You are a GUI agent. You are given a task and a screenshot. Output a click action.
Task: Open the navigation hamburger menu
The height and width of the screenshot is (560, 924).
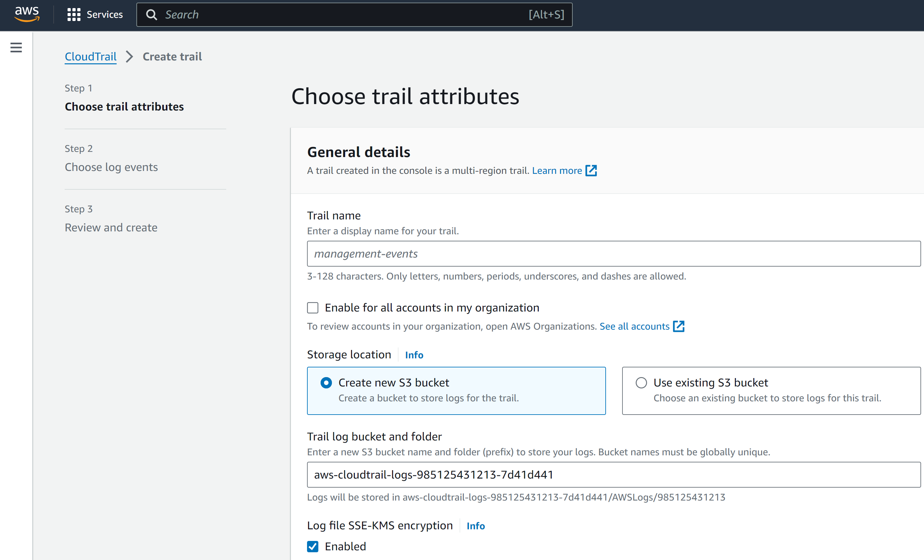(x=16, y=48)
